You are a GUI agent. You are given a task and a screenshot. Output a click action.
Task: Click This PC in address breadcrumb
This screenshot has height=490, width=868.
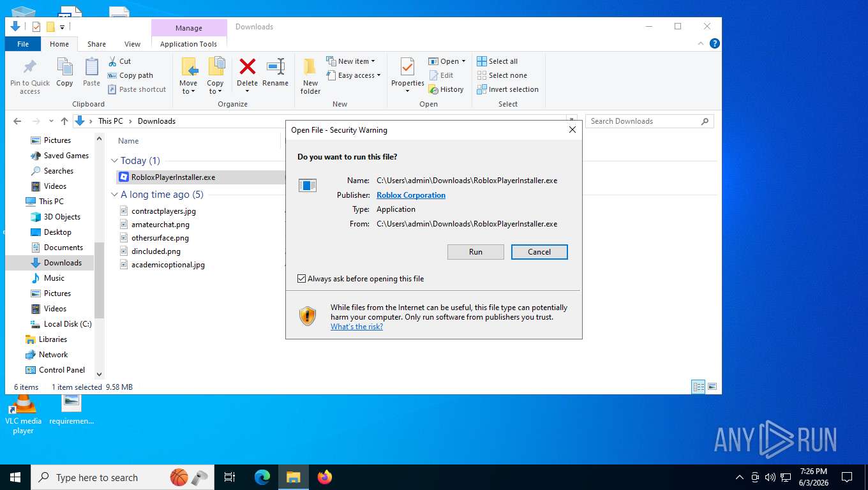(110, 121)
